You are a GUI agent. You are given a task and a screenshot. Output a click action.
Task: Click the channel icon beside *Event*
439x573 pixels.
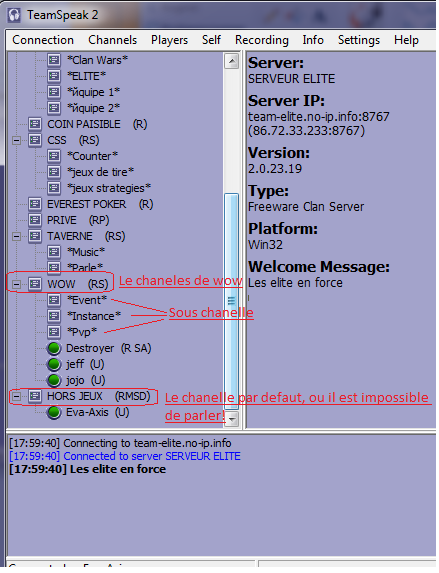point(54,300)
